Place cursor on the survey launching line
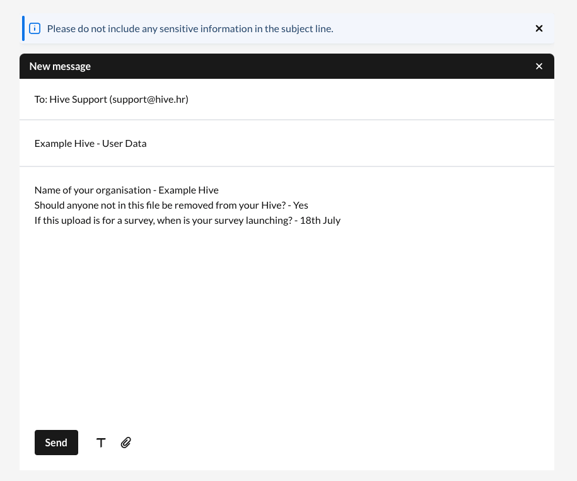 (187, 220)
